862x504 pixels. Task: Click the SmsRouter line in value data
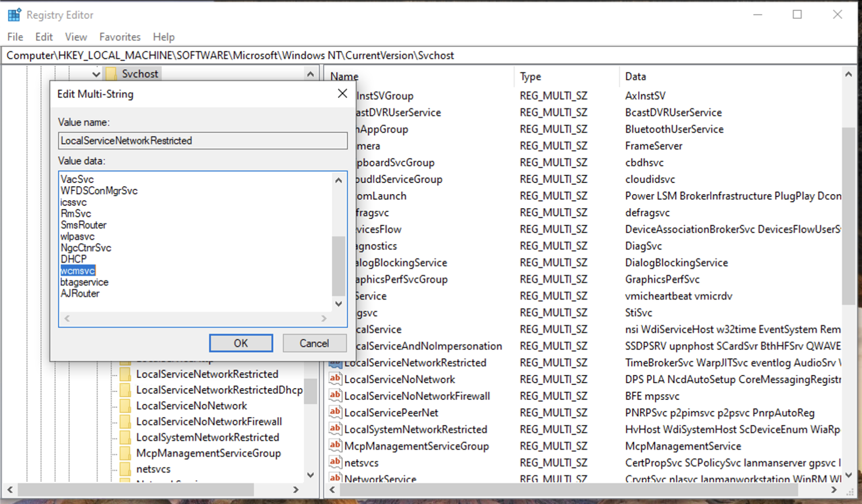pos(83,225)
